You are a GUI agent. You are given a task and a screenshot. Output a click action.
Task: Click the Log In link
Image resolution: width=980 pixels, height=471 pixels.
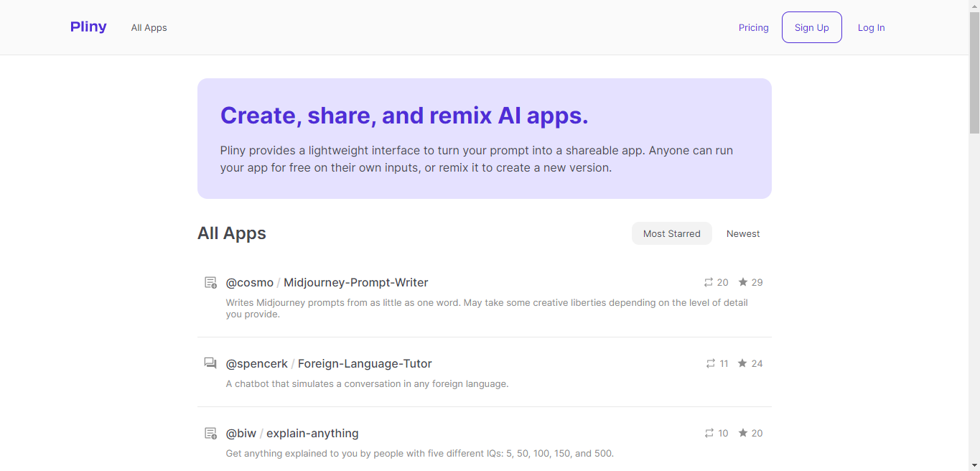coord(872,28)
